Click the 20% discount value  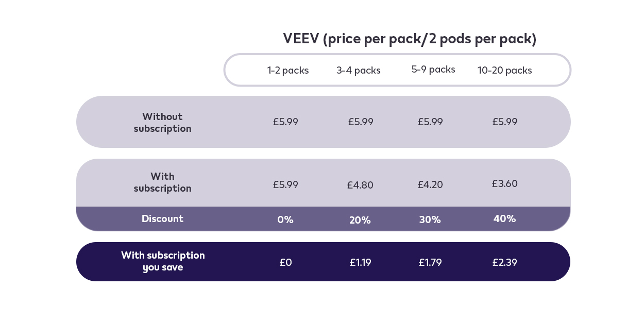coord(360,221)
